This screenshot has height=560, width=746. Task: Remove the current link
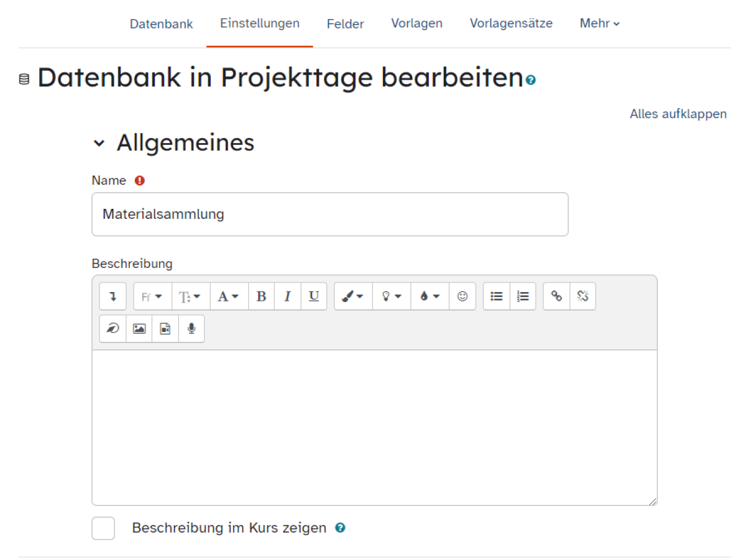(583, 296)
